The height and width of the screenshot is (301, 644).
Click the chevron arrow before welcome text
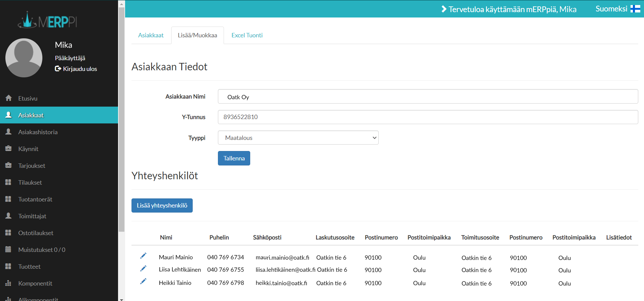[444, 9]
